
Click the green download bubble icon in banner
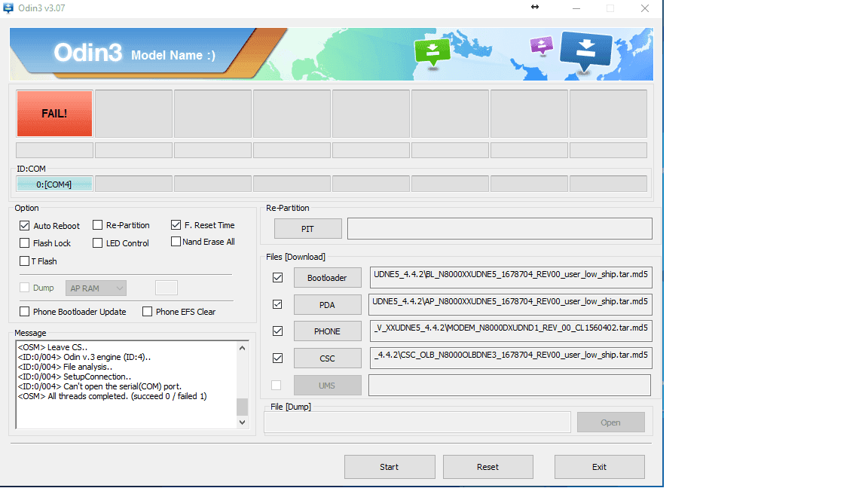[x=432, y=53]
